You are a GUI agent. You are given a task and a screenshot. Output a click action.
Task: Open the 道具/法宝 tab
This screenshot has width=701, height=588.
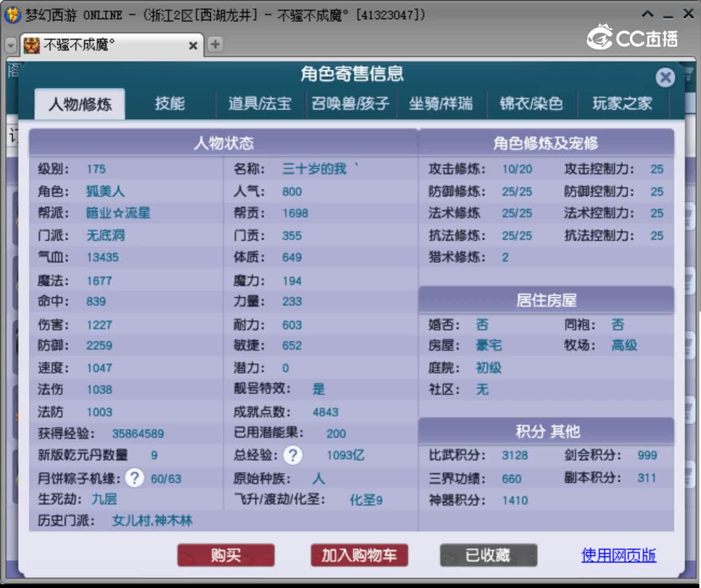[260, 103]
